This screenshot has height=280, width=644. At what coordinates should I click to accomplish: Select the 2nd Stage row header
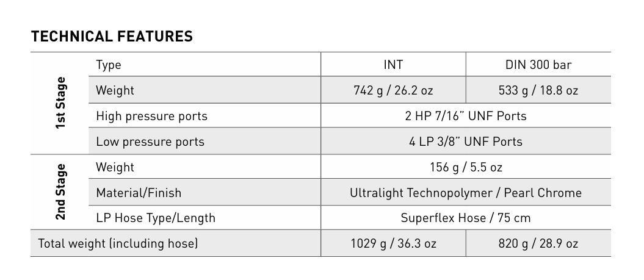[61, 192]
